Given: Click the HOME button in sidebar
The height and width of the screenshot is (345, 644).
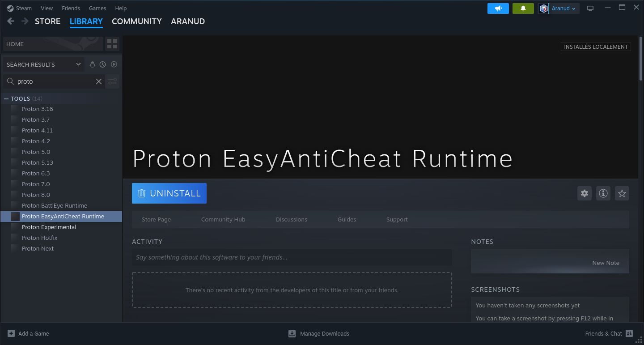Looking at the screenshot, I should [53, 44].
